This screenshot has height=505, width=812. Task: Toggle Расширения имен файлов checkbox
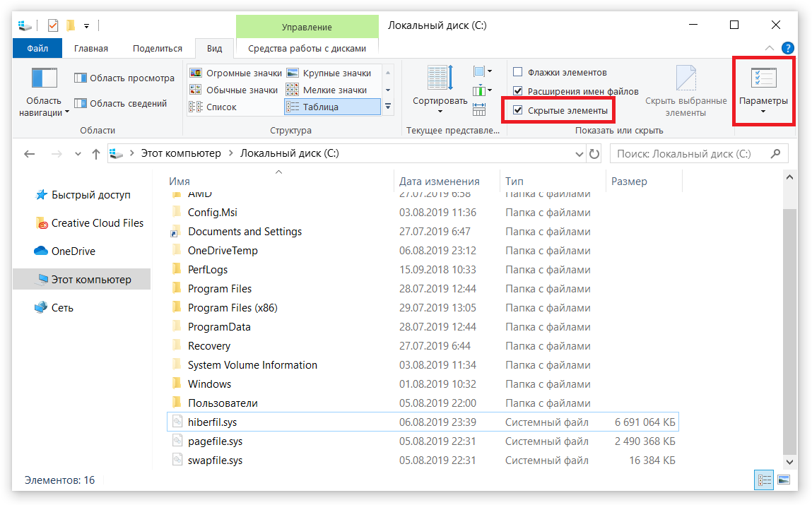tap(518, 91)
